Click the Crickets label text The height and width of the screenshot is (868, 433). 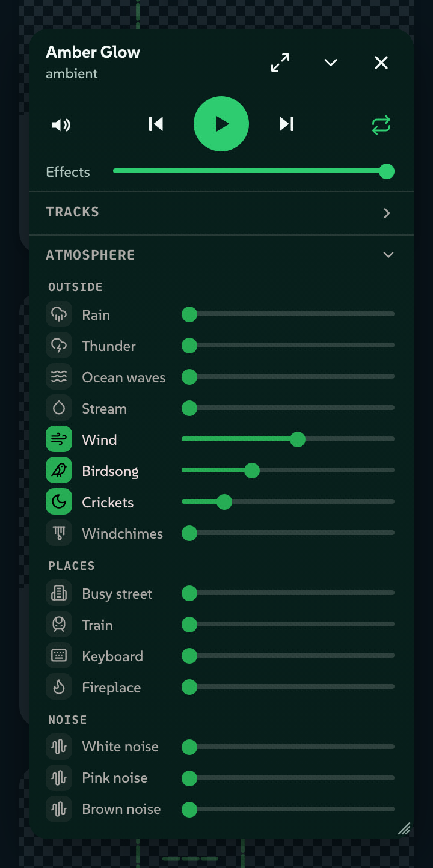pyautogui.click(x=108, y=503)
